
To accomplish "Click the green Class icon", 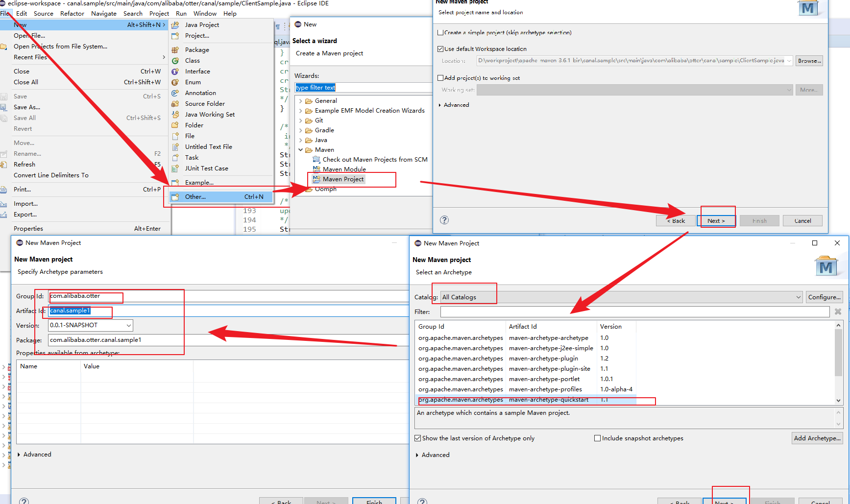I will pos(175,60).
